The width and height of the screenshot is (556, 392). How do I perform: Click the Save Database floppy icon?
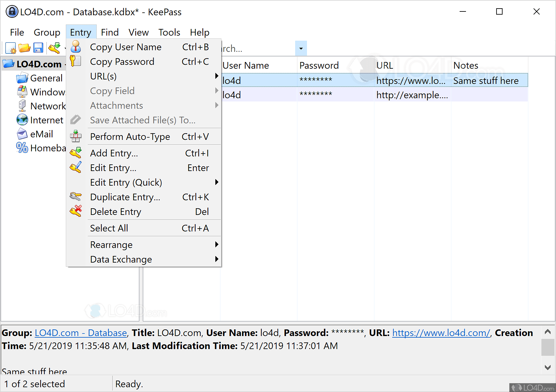click(38, 48)
